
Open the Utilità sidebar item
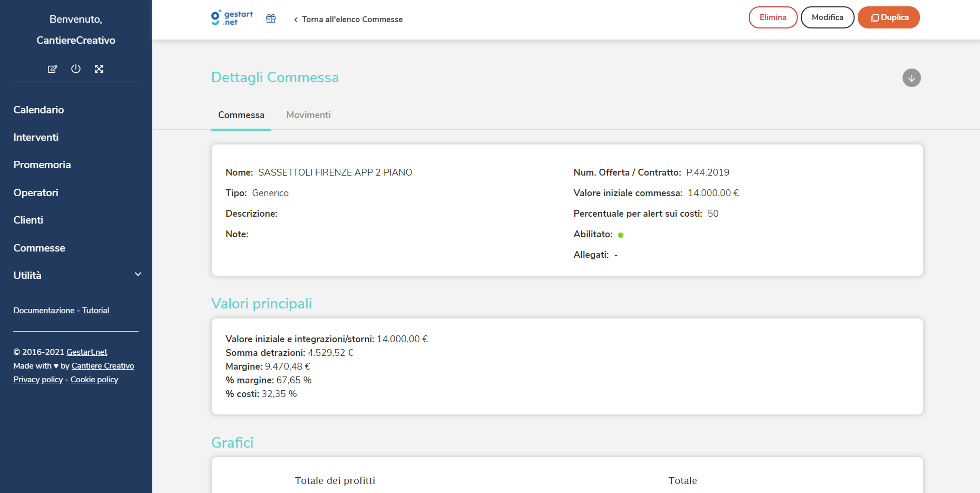pyautogui.click(x=27, y=275)
